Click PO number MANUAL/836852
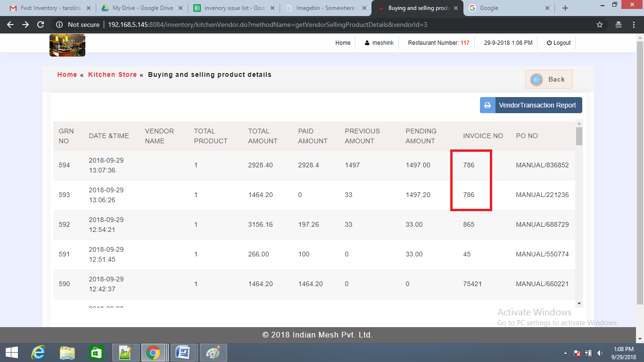The image size is (644, 362). click(542, 165)
